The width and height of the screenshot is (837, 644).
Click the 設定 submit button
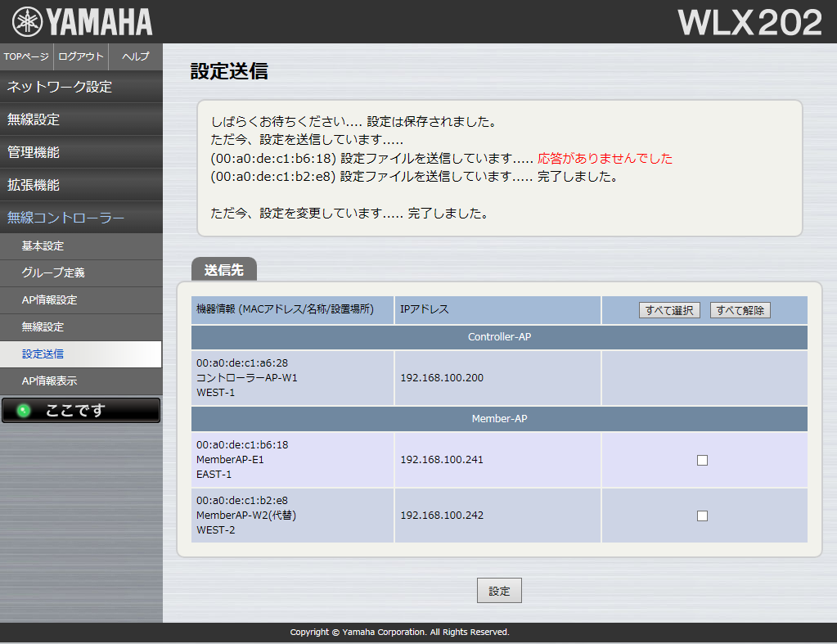click(499, 591)
